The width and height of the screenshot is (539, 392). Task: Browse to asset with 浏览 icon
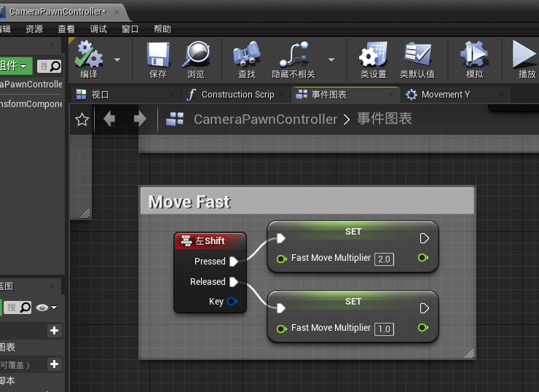click(196, 60)
